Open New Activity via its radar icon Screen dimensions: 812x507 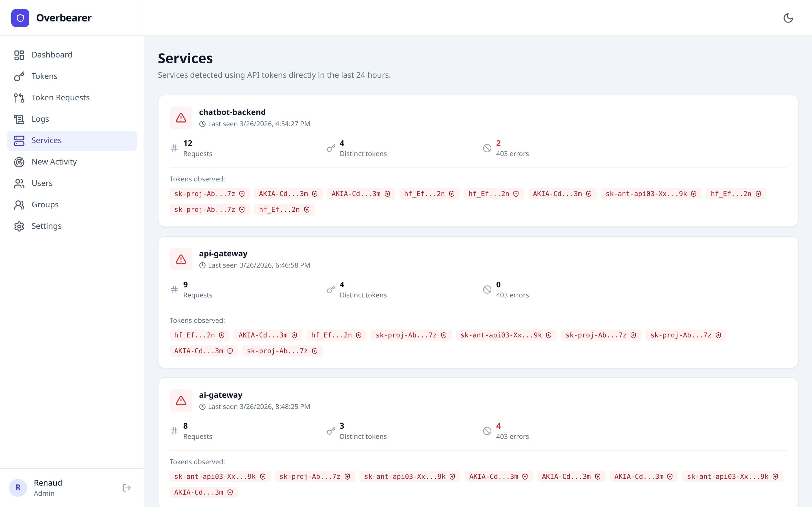[19, 162]
